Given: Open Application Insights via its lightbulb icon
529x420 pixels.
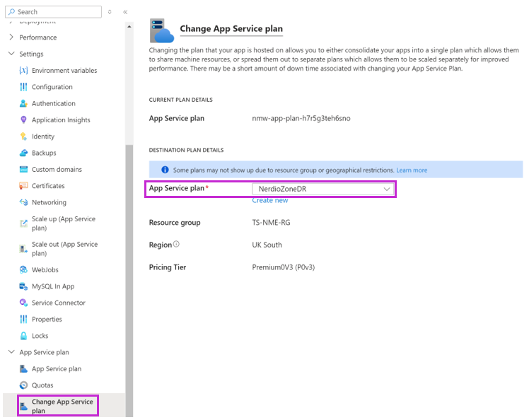Looking at the screenshot, I should pos(23,120).
